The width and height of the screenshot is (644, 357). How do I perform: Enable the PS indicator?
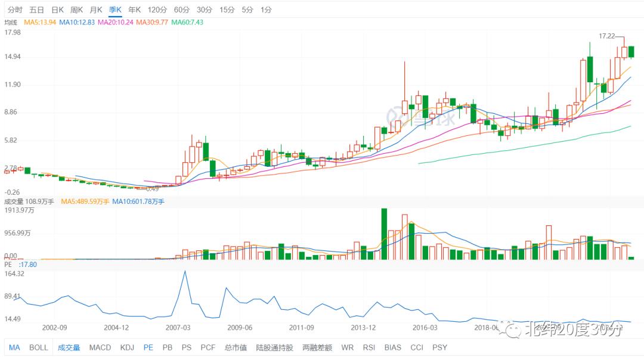[187, 347]
